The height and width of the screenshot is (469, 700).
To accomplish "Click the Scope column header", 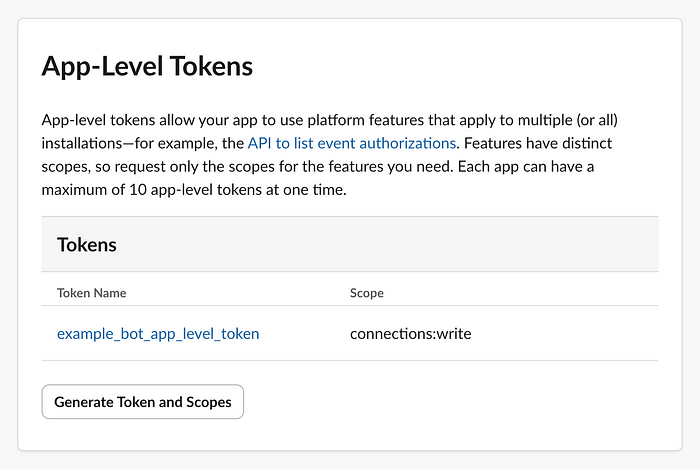I will [367, 293].
